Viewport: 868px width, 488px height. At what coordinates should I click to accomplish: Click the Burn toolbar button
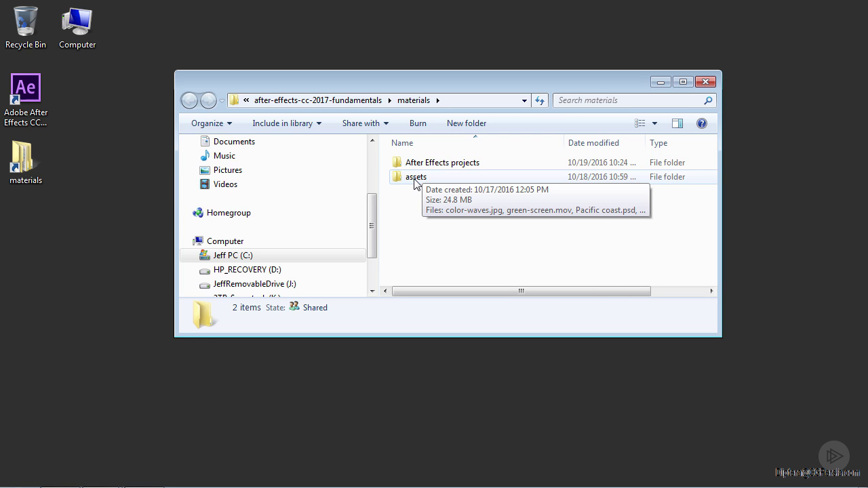418,123
